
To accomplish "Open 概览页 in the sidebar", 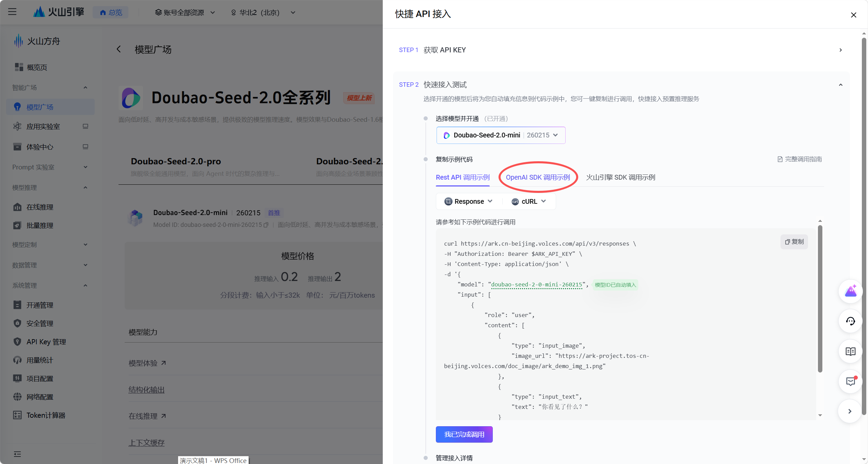I will (x=50, y=67).
